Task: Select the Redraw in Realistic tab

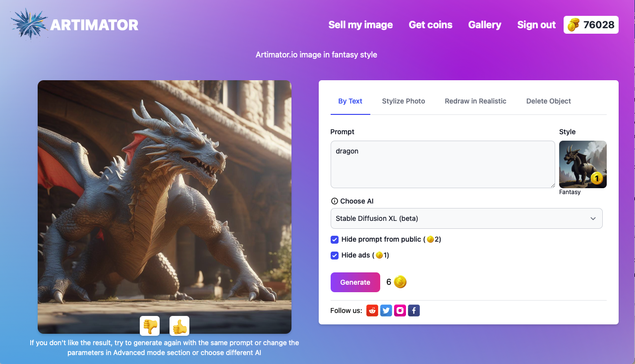Action: pos(475,101)
